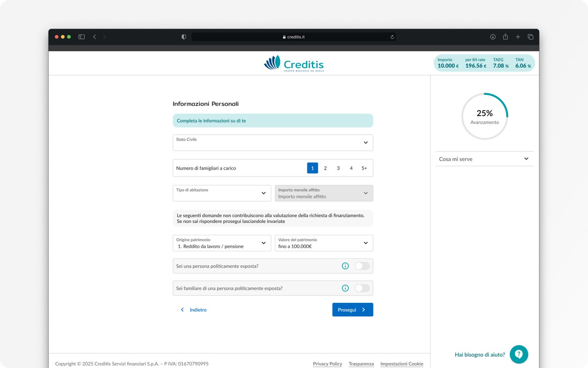Open the Valore del patrimonio dropdown

point(324,243)
